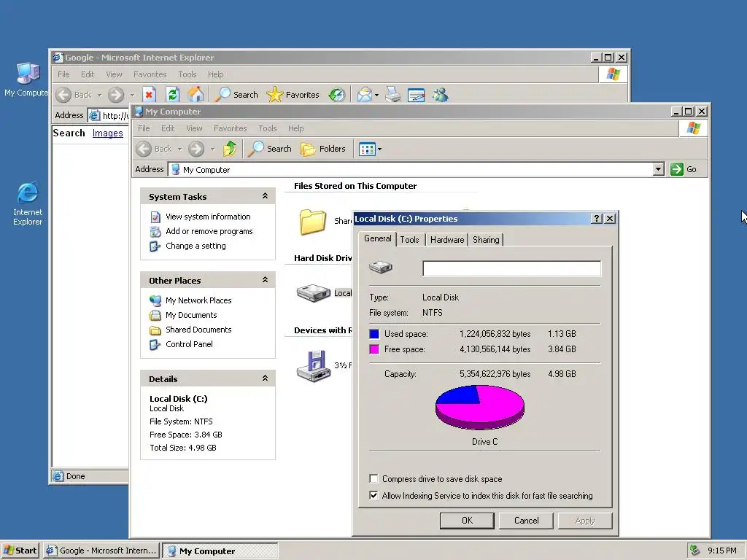
Task: Open My Documents link in Other Places
Action: click(191, 315)
